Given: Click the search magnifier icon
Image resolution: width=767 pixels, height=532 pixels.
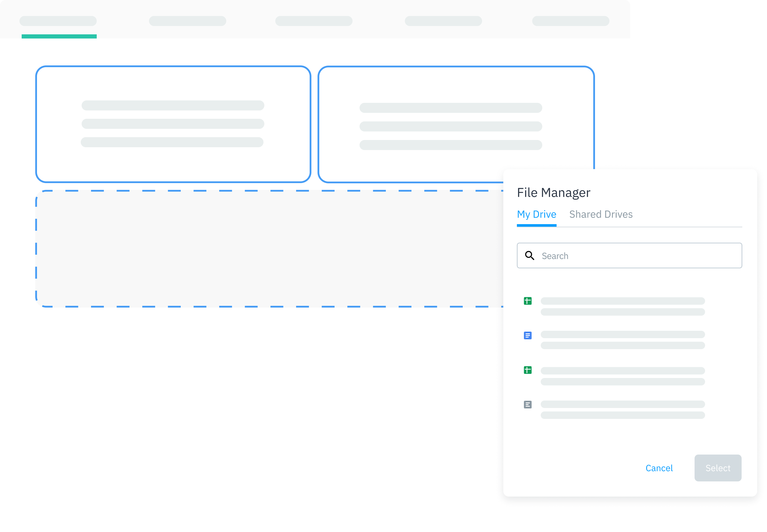Looking at the screenshot, I should [x=529, y=256].
